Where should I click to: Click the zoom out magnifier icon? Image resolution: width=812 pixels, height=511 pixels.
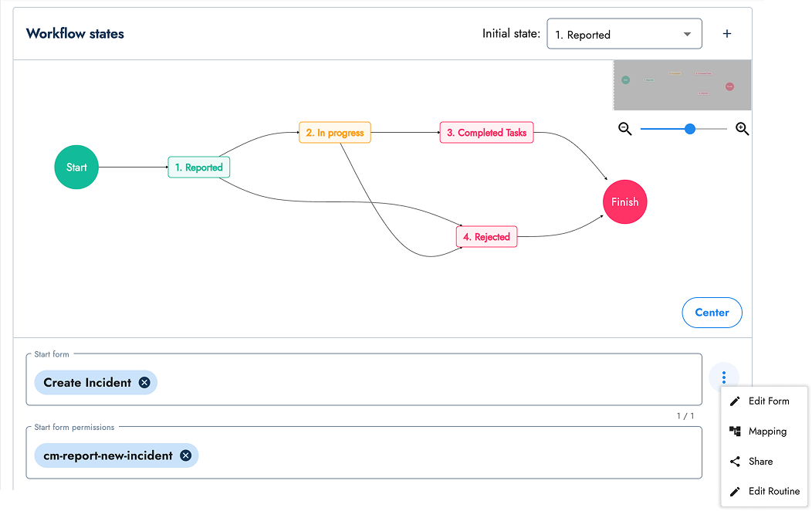click(625, 129)
